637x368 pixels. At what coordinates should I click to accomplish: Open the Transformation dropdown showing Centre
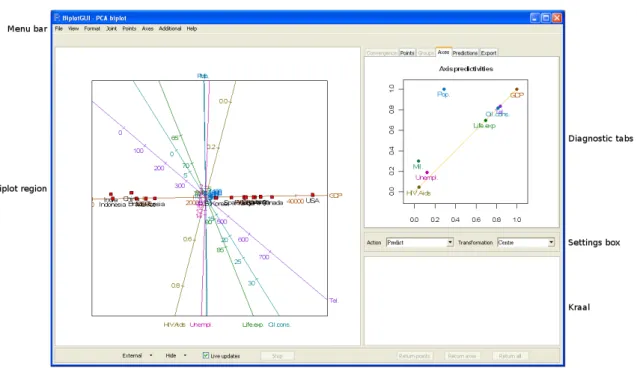pos(526,242)
